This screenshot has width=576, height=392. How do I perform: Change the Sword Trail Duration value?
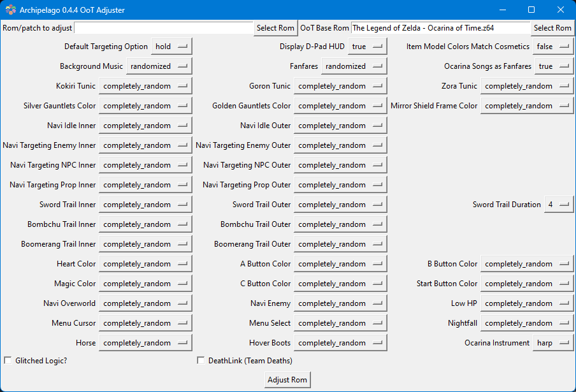coord(559,205)
